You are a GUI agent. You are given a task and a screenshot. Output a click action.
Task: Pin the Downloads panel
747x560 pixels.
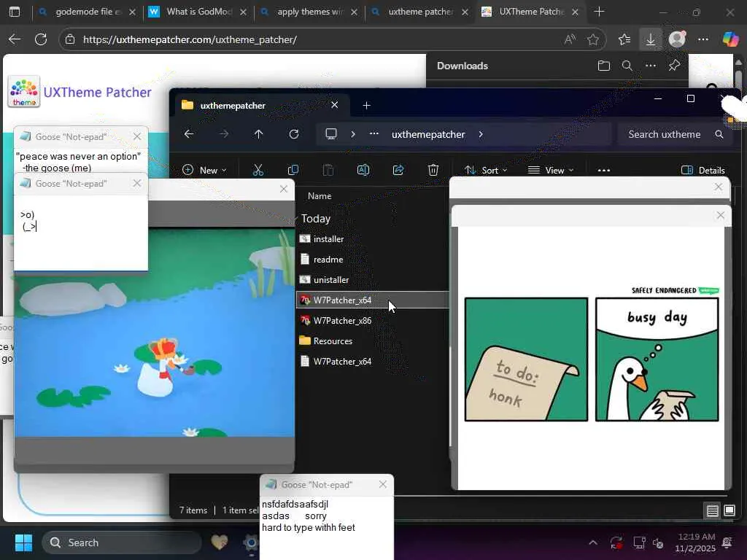click(x=674, y=66)
